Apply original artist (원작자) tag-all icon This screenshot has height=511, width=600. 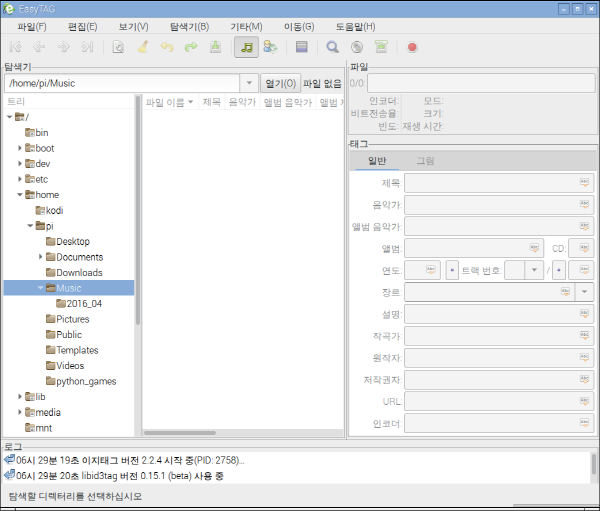pyautogui.click(x=584, y=357)
